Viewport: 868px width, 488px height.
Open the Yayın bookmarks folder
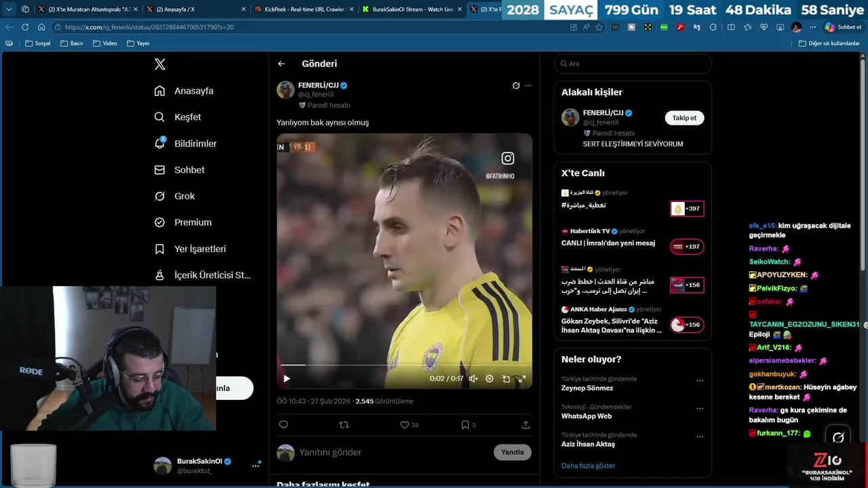tap(138, 43)
